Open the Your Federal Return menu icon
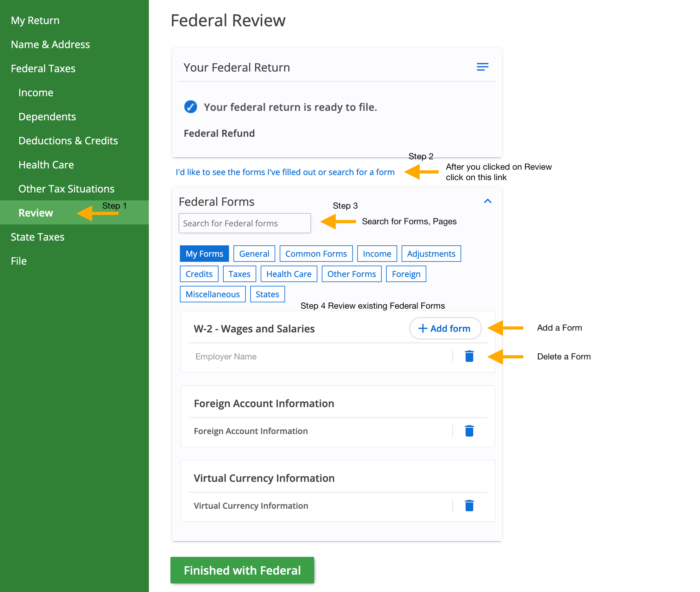The image size is (700, 592). (x=482, y=67)
